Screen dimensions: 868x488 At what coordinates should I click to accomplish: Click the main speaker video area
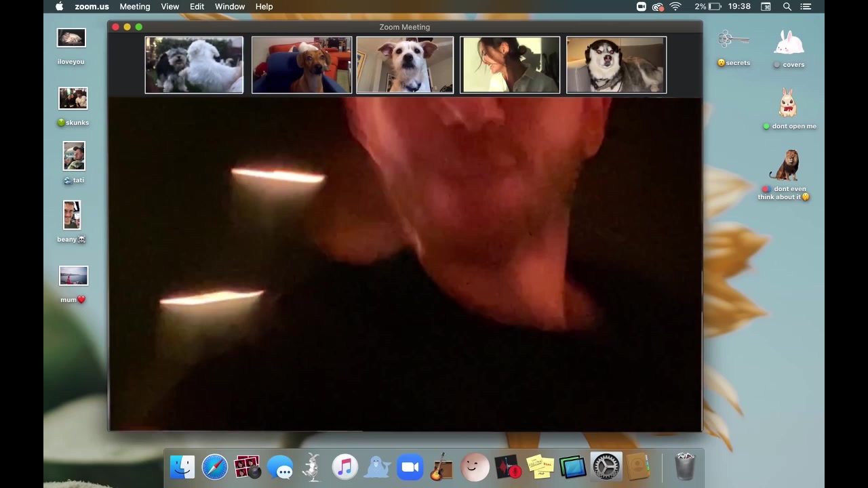[405, 264]
